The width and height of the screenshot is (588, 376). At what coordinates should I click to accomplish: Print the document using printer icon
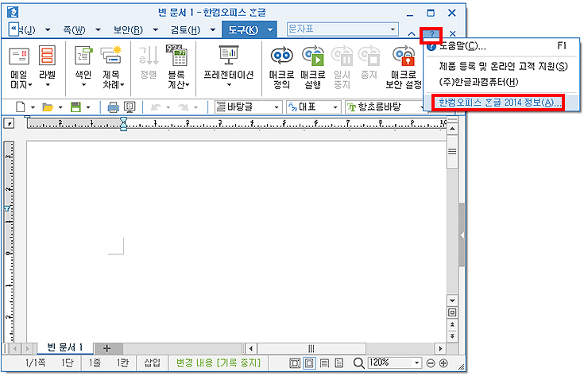[113, 107]
